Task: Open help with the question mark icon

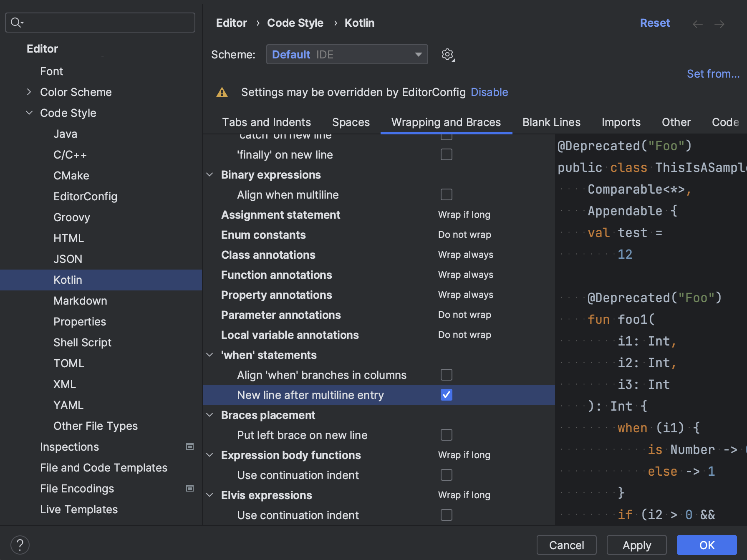Action: [x=20, y=545]
